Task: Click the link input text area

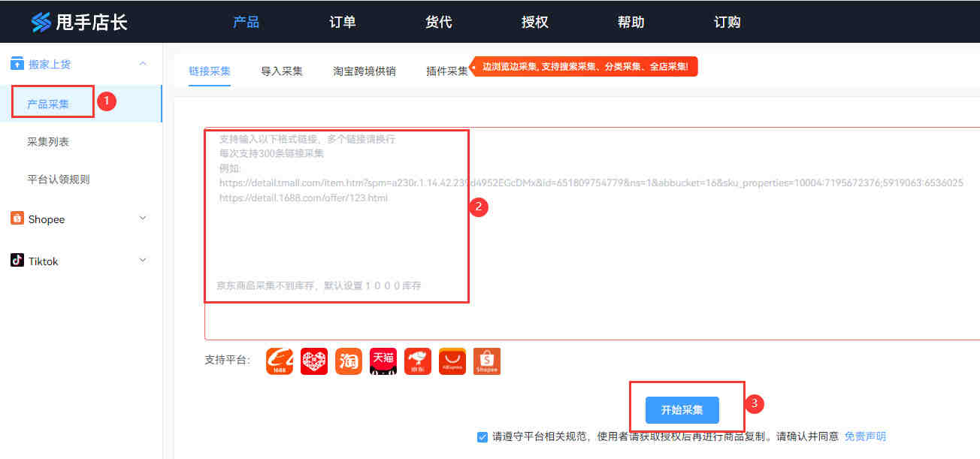Action: [592, 234]
